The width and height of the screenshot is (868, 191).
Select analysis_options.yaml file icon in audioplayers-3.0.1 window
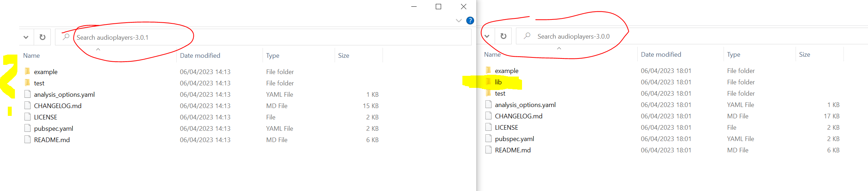(x=27, y=94)
